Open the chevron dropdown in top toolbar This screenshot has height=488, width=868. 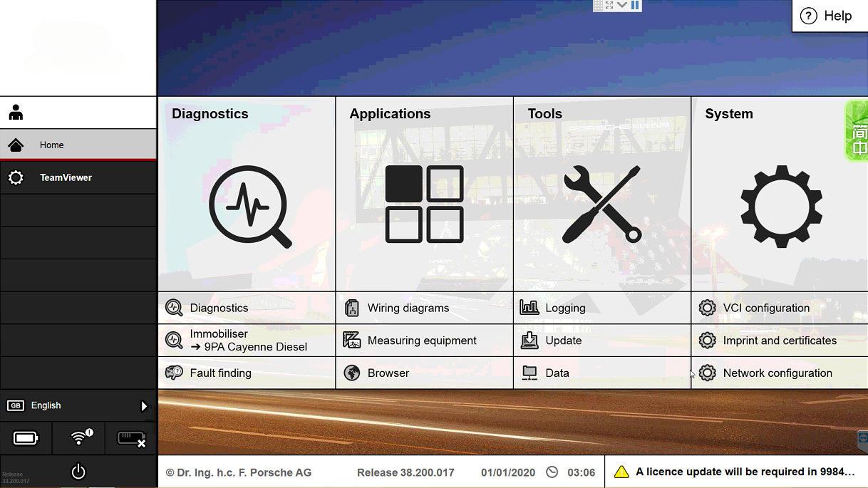(x=621, y=5)
